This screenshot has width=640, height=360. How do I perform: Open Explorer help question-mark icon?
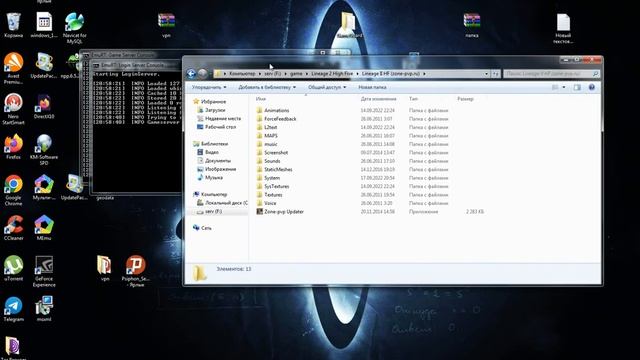pos(591,87)
